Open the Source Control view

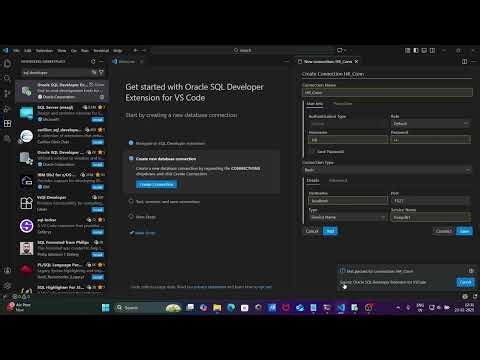[7, 93]
